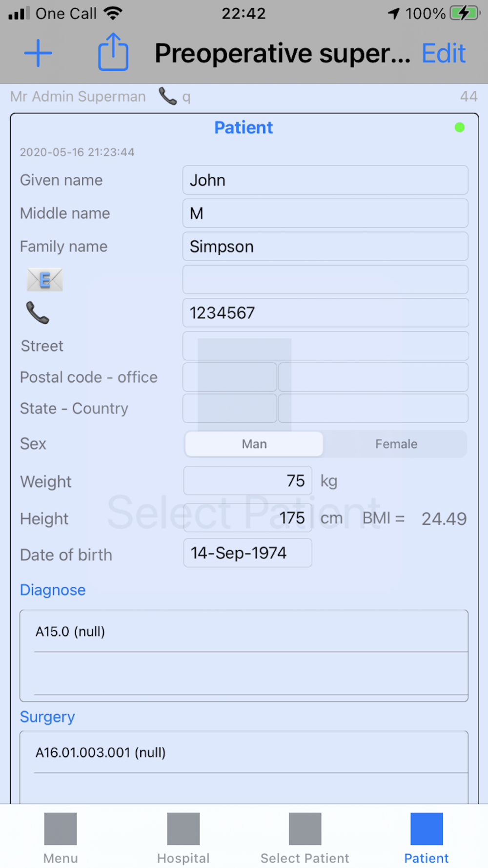Tap the green status dot
The image size is (488, 868).
[459, 127]
